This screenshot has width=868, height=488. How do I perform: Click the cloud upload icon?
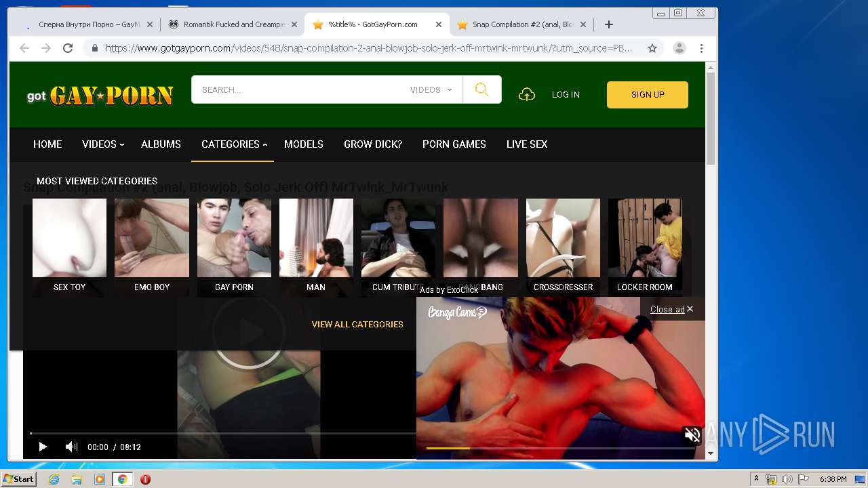click(527, 95)
